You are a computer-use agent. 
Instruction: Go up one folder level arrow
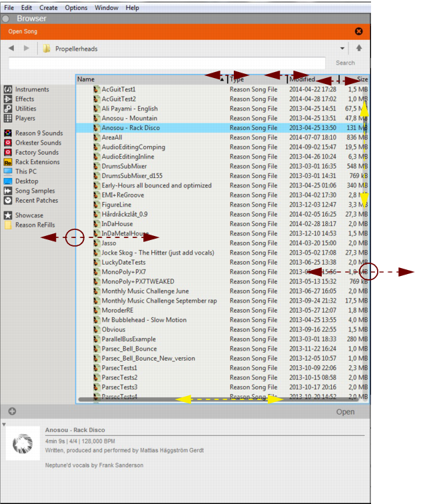(359, 48)
